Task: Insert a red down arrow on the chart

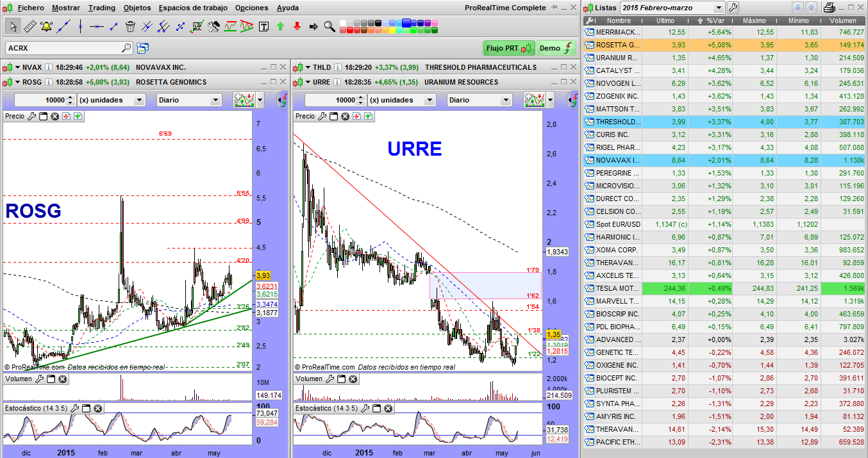Action: [x=297, y=26]
